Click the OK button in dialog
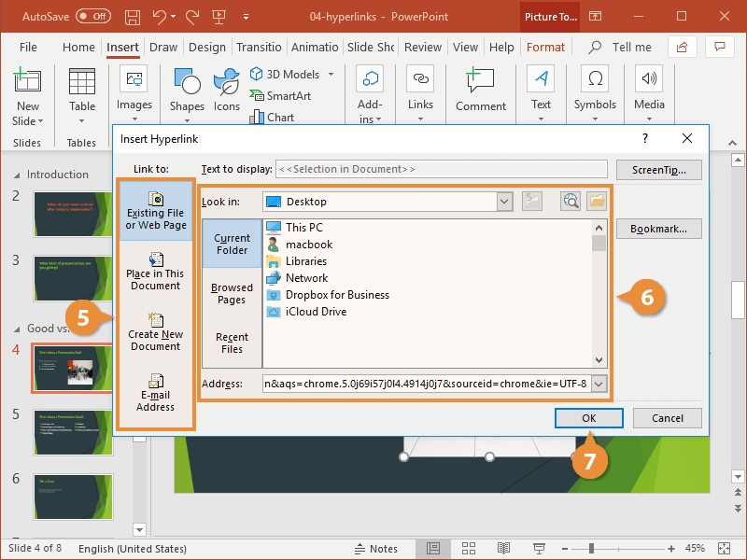 (x=589, y=418)
